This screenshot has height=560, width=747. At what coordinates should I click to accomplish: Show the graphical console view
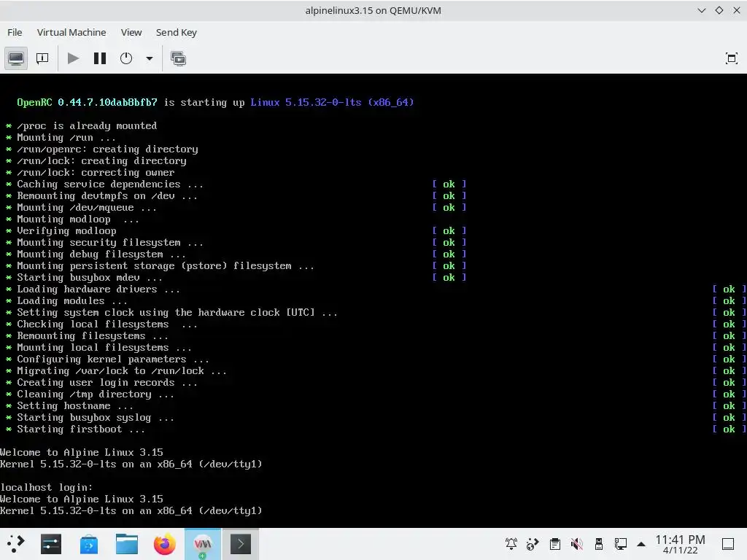point(16,58)
